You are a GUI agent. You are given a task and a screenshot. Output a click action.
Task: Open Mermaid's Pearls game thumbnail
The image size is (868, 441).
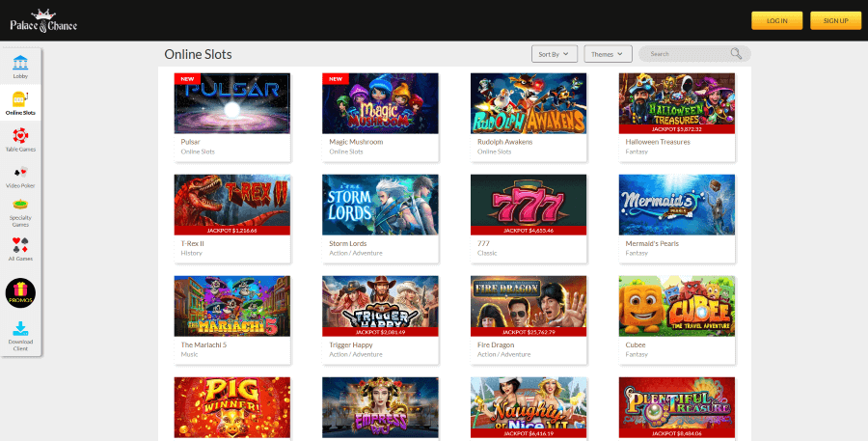click(x=677, y=205)
